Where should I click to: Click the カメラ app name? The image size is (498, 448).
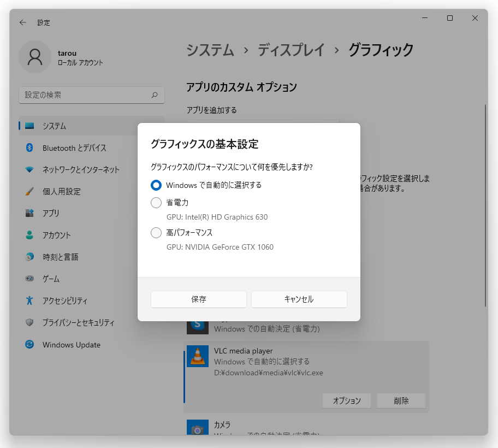click(222, 425)
